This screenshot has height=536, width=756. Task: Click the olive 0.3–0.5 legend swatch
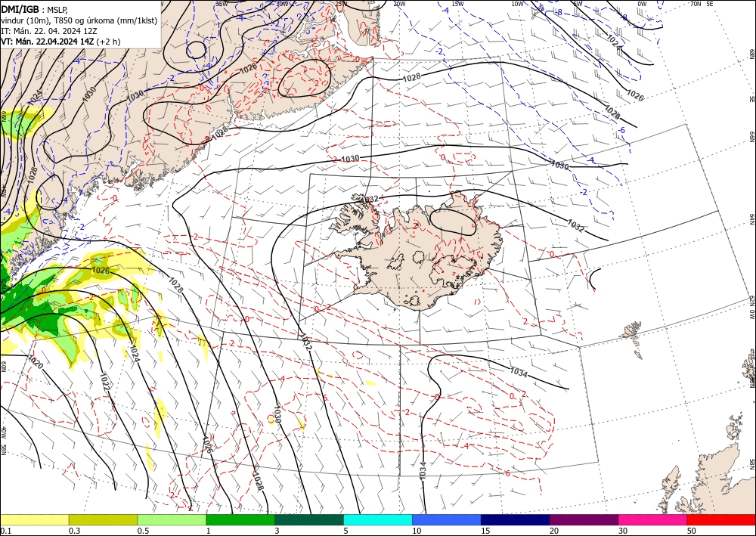pos(103,519)
